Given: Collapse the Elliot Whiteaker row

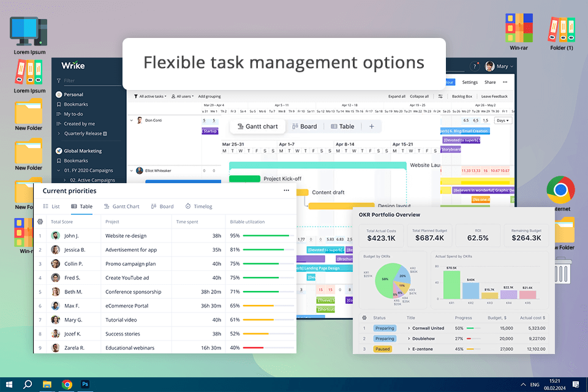Looking at the screenshot, I should click(x=132, y=171).
